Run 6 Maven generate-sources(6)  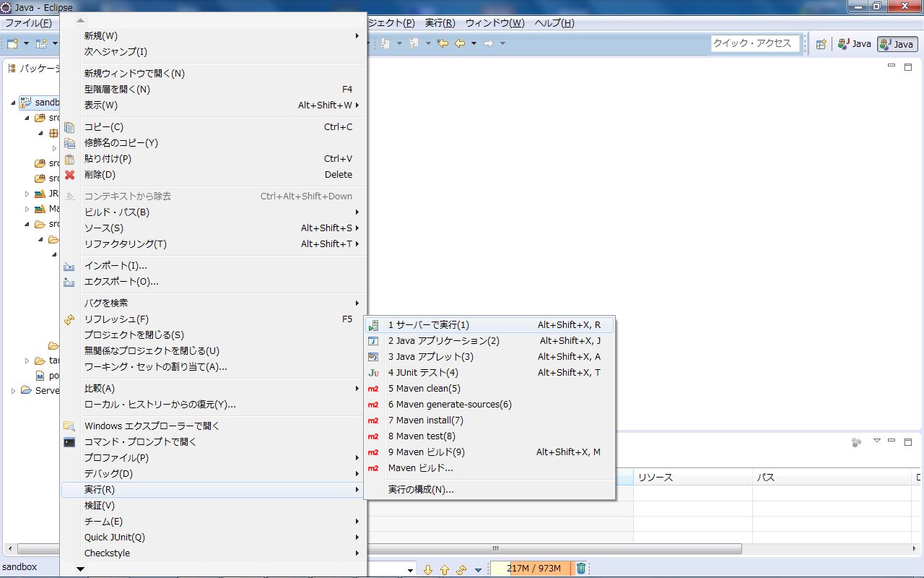(x=489, y=405)
